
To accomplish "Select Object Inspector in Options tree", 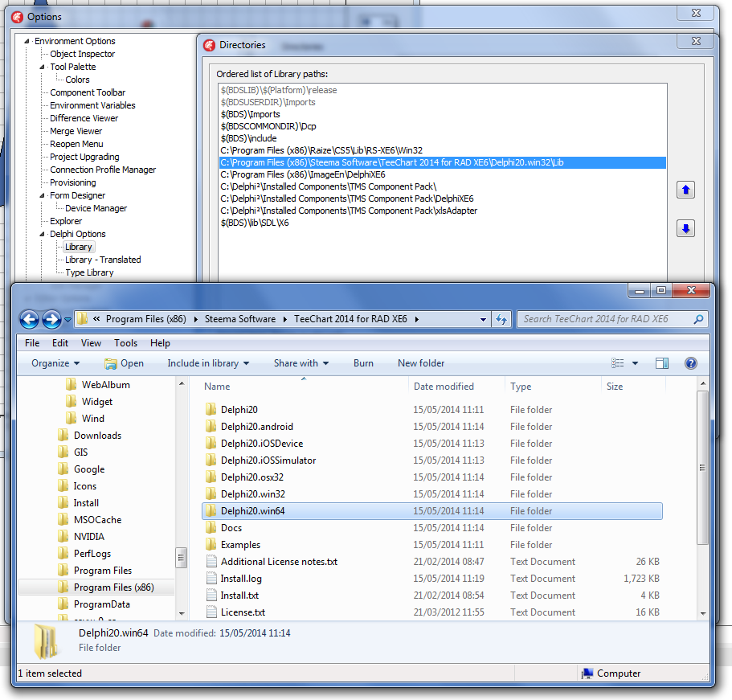I will pos(82,54).
